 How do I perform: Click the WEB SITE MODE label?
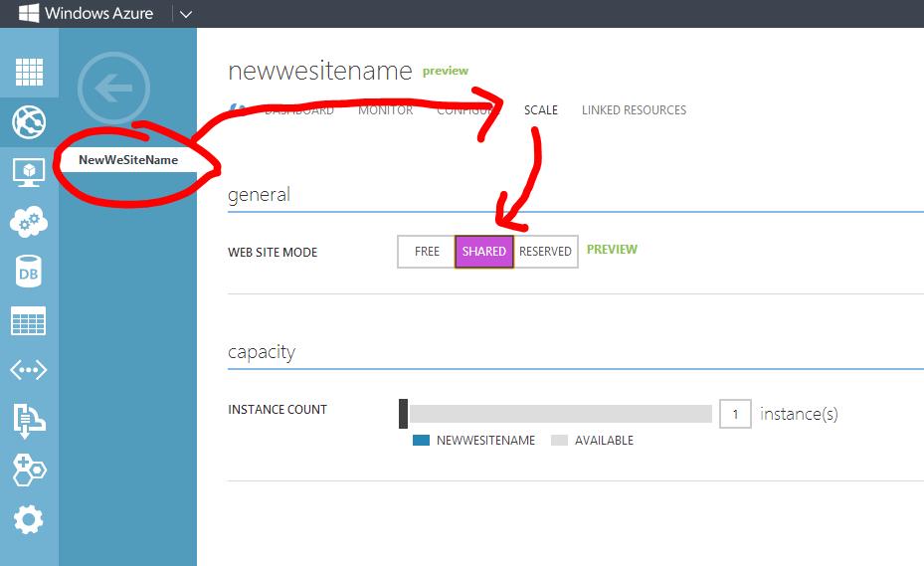pos(273,253)
